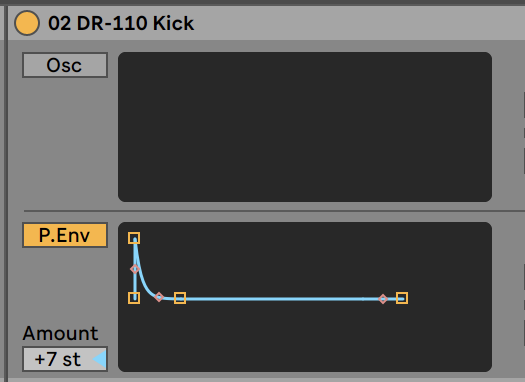Click the decay curve diamond handle
This screenshot has height=382, width=525.
coord(159,297)
